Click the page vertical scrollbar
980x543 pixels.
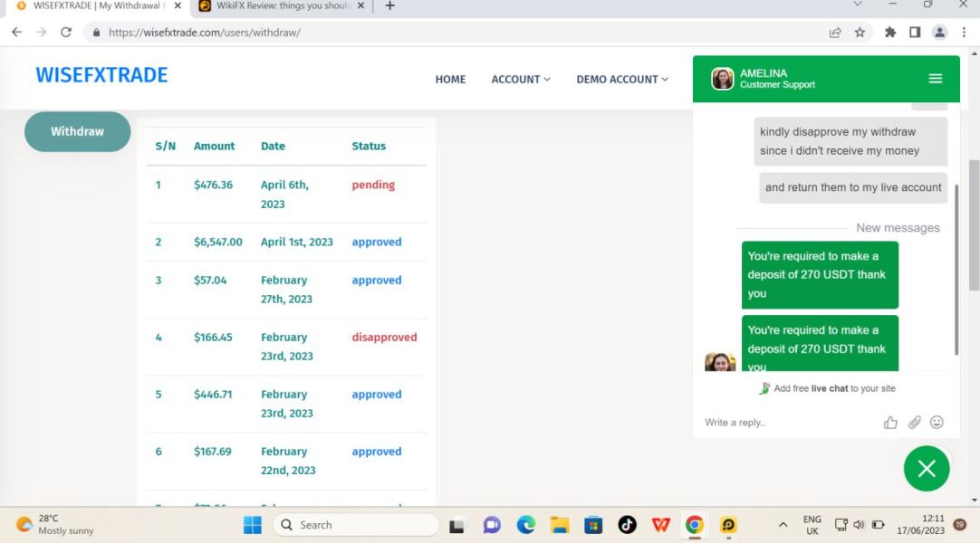[x=974, y=224]
